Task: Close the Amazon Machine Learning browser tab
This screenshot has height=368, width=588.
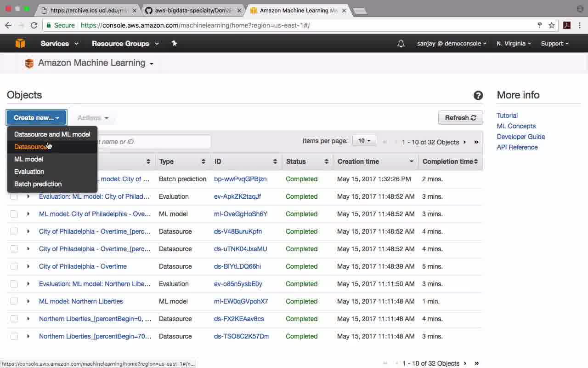Action: 344,10
